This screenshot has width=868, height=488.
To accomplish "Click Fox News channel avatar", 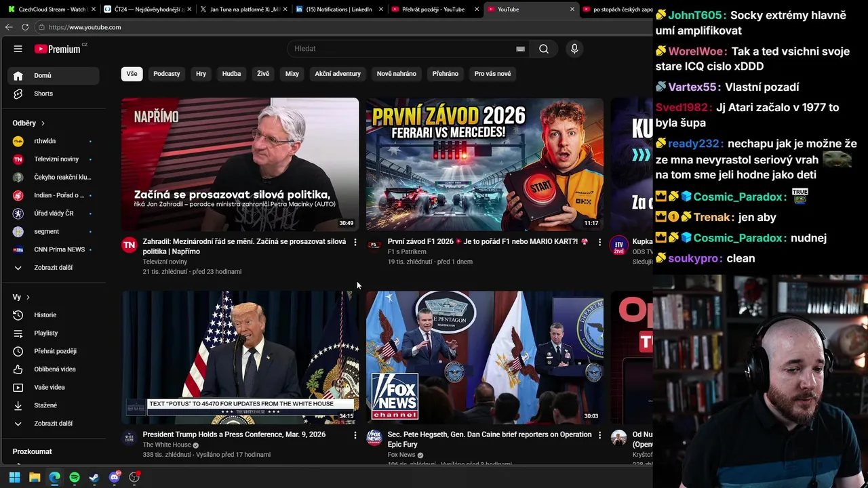I will (374, 438).
